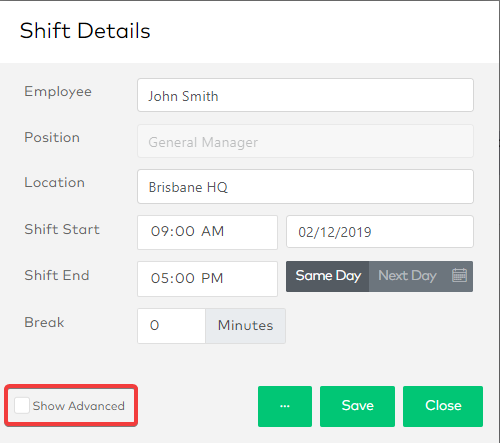Open the Location field showing Brisbane HQ
The height and width of the screenshot is (443, 500).
tap(305, 186)
